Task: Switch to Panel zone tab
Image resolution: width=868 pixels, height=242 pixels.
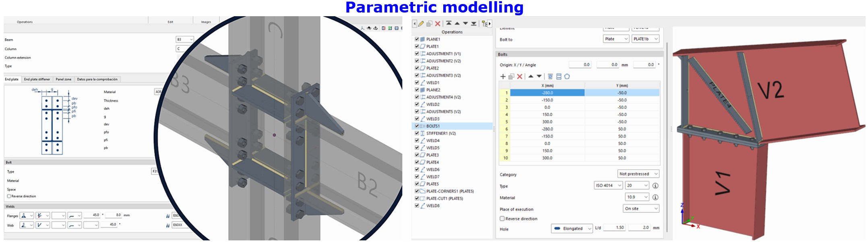Action: click(64, 79)
